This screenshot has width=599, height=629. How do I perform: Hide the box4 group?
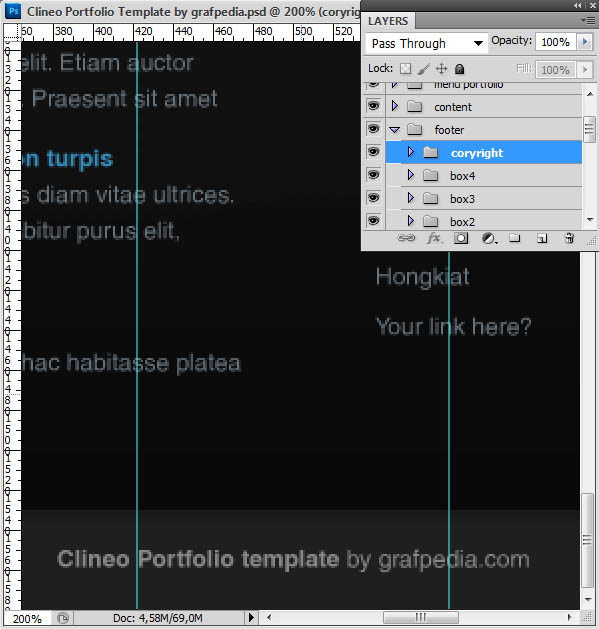[x=373, y=174]
